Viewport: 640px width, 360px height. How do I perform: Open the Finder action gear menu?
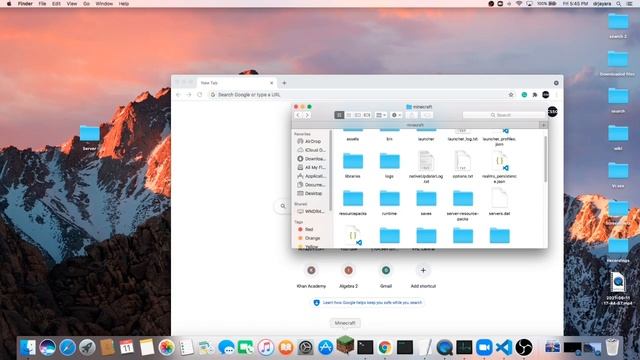396,115
